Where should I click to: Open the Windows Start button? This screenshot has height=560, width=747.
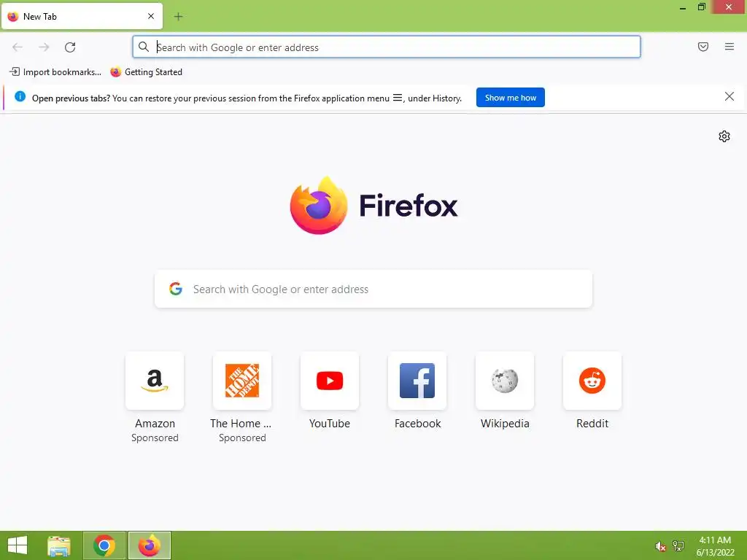pos(18,545)
